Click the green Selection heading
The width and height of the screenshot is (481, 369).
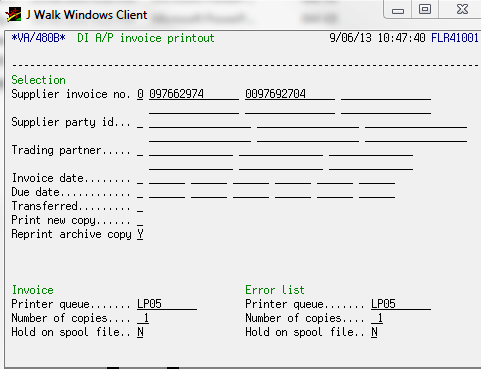point(38,80)
